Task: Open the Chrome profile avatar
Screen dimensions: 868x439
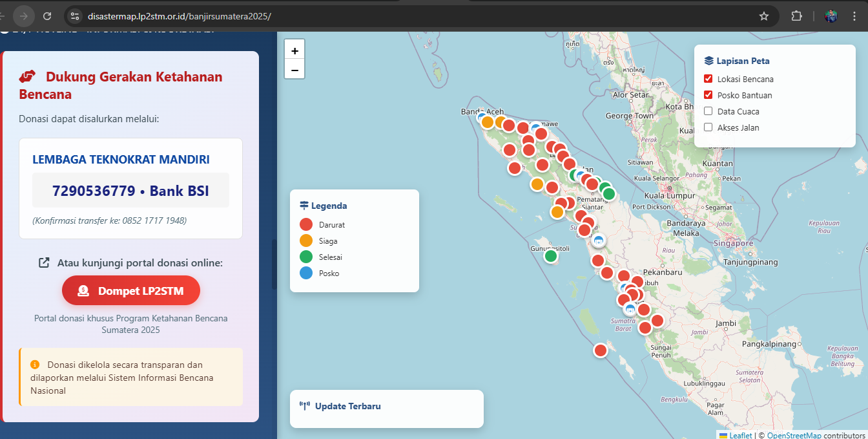Action: tap(831, 16)
